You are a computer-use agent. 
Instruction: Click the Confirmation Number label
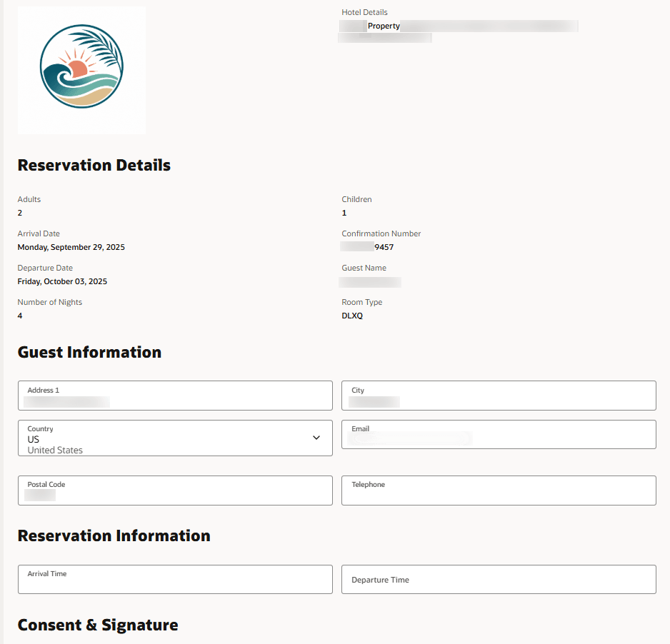pos(381,233)
